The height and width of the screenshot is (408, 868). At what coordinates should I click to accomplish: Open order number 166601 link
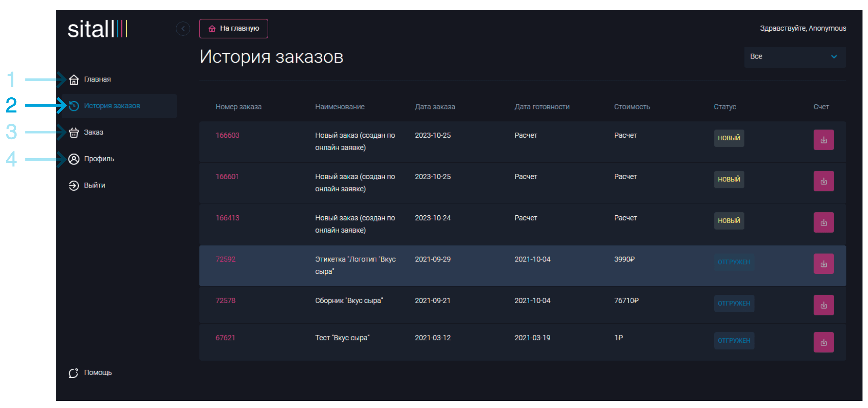[227, 177]
